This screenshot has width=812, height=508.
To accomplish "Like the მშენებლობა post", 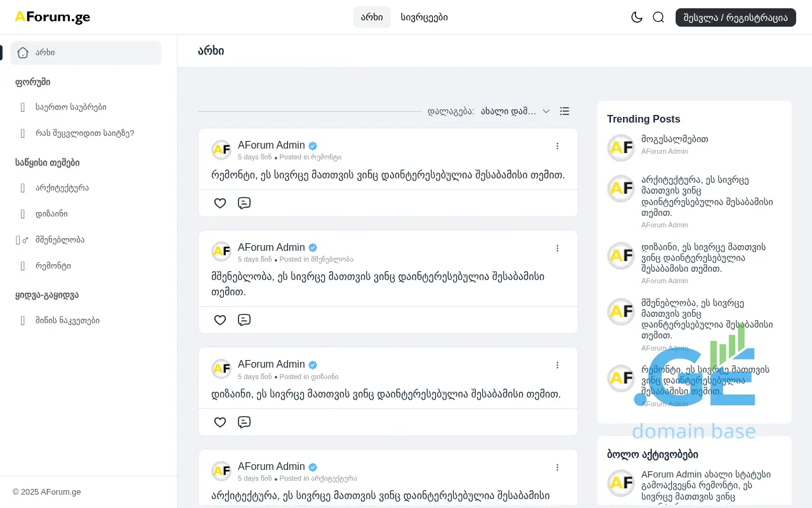I will pyautogui.click(x=220, y=320).
